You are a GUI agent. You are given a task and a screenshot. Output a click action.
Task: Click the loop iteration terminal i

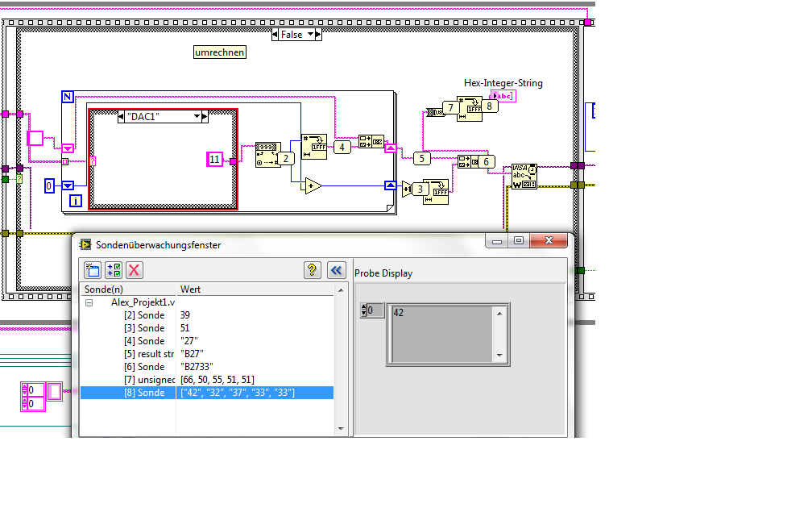point(75,201)
